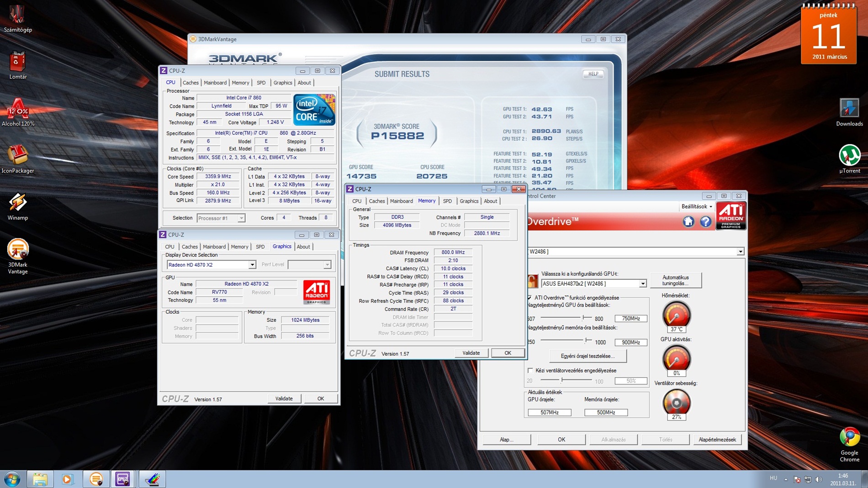This screenshot has height=488, width=868.
Task: Click the 900MHz memory clock field
Action: (x=630, y=342)
